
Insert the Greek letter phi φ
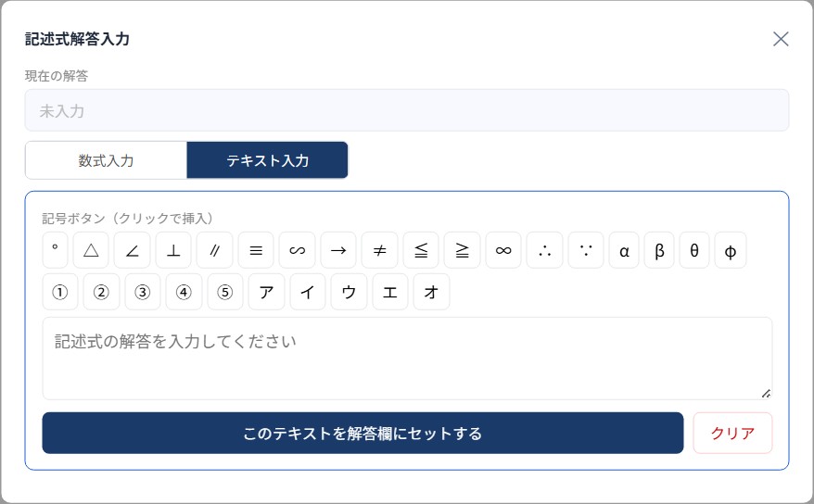pyautogui.click(x=731, y=250)
